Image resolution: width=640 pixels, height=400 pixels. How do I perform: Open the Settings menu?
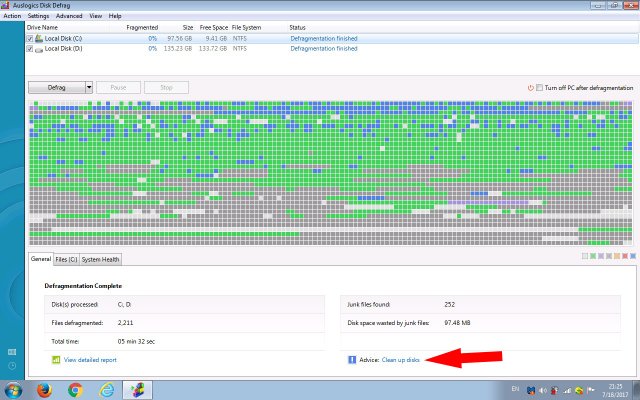[x=38, y=16]
